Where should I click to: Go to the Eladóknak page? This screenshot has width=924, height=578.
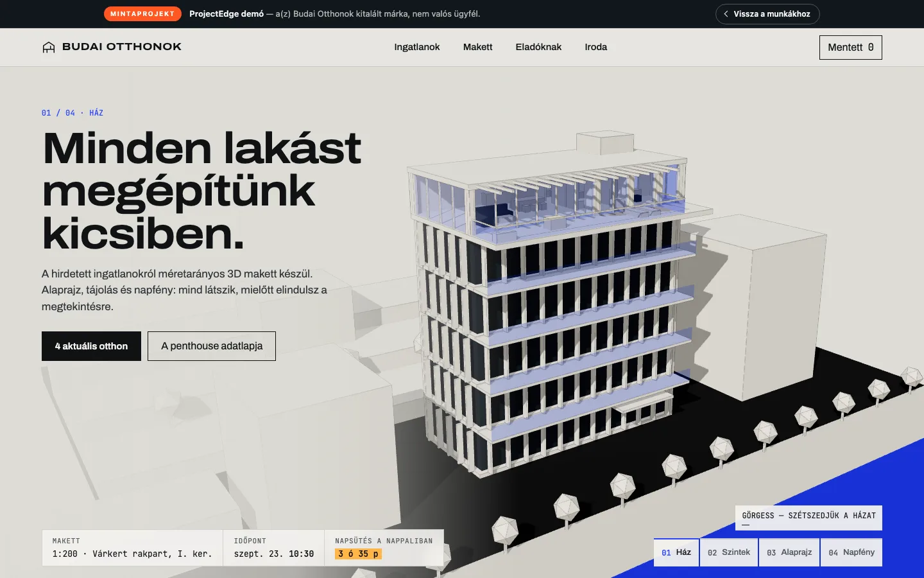[538, 47]
